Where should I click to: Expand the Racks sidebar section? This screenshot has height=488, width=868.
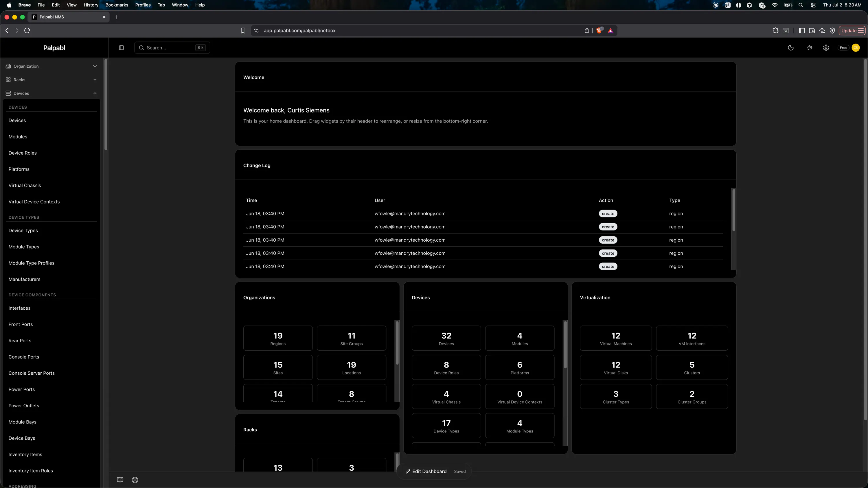coord(52,80)
